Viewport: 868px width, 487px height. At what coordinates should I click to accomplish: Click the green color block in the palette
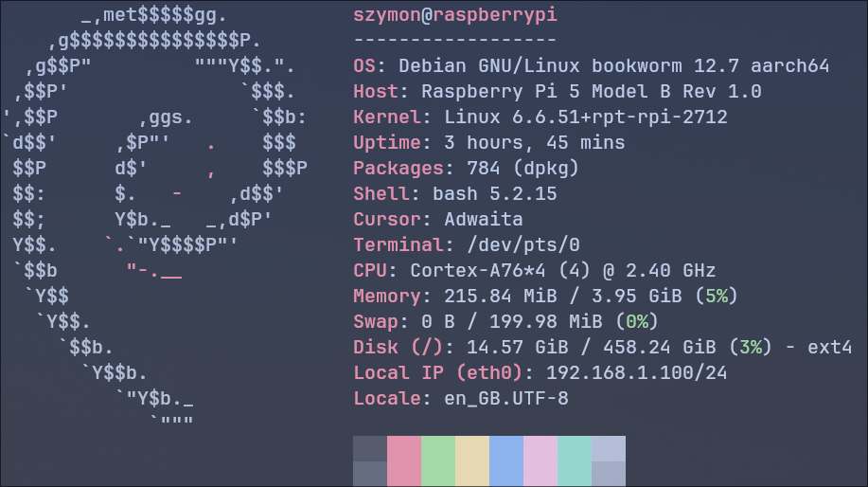point(438,460)
